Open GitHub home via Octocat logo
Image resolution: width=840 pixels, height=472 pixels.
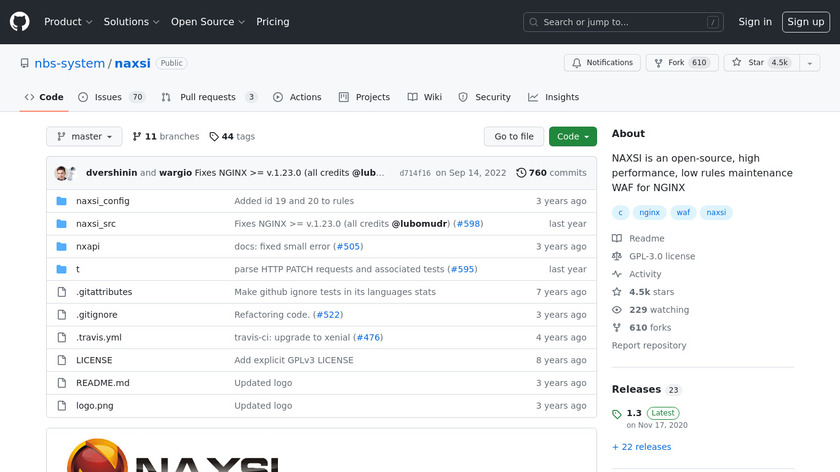tap(20, 22)
